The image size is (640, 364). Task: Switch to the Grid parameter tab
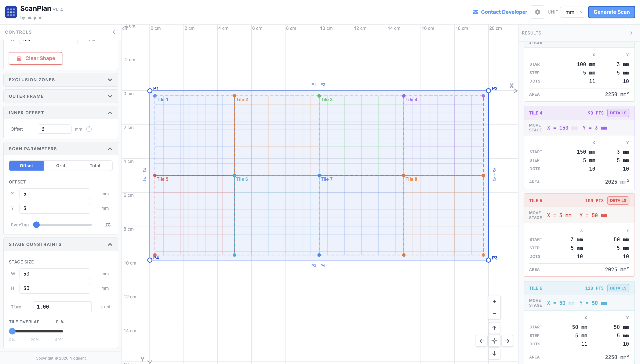click(61, 165)
